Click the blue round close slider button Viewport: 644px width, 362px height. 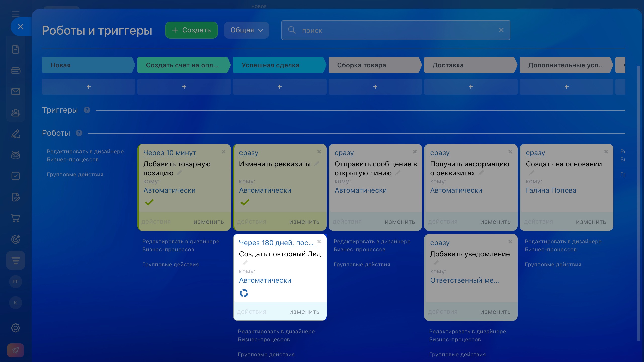click(21, 27)
